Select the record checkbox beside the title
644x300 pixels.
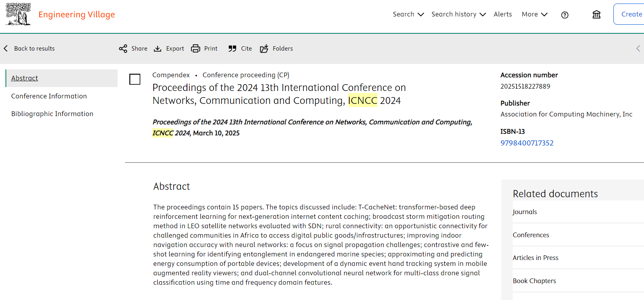point(135,79)
